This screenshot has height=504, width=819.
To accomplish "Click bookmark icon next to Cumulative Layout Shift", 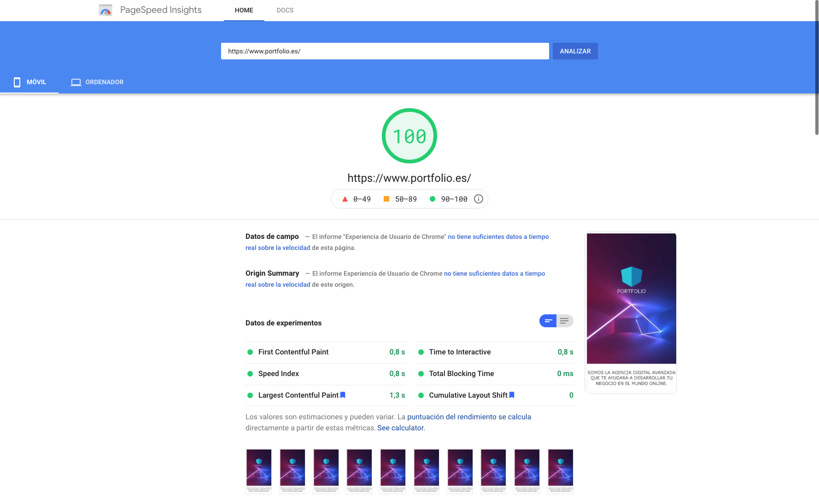I will [512, 395].
